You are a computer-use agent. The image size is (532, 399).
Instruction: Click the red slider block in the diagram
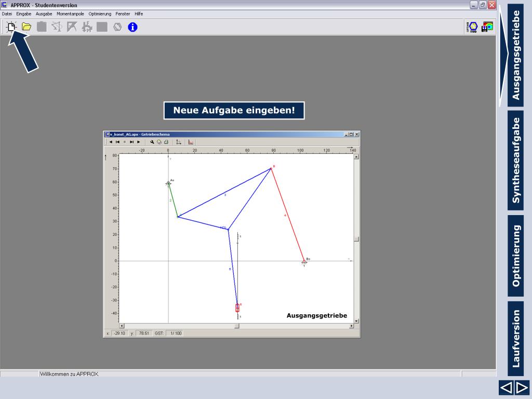[x=237, y=308]
